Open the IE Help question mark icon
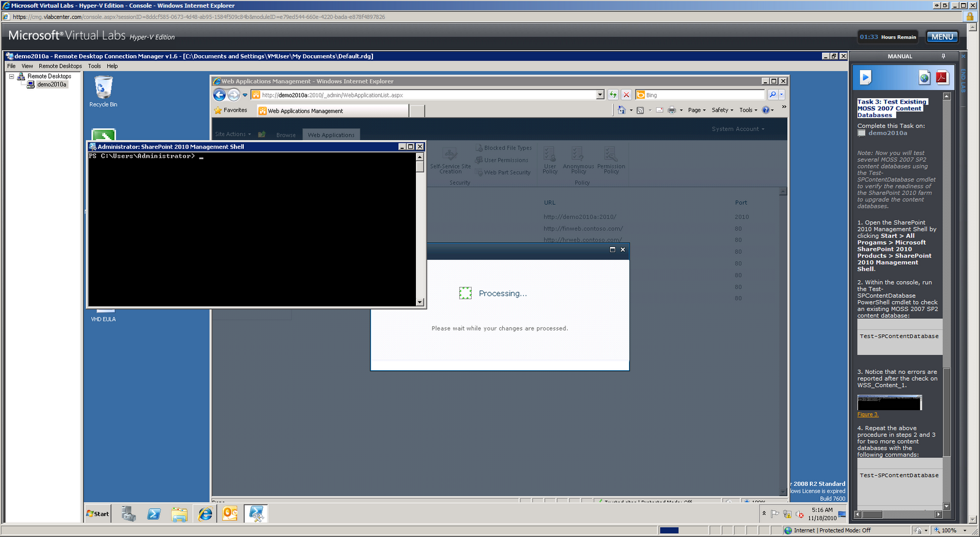Image resolution: width=980 pixels, height=537 pixels. (x=766, y=110)
